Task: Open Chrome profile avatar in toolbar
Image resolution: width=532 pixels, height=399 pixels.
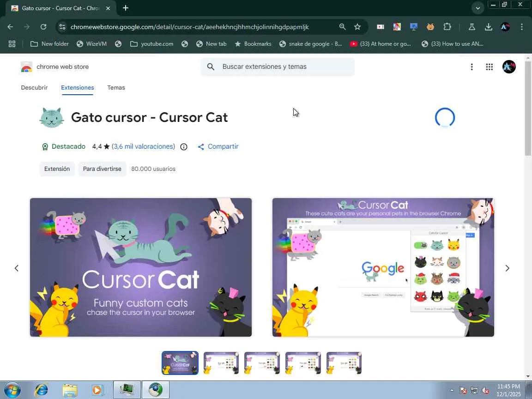Action: (505, 27)
